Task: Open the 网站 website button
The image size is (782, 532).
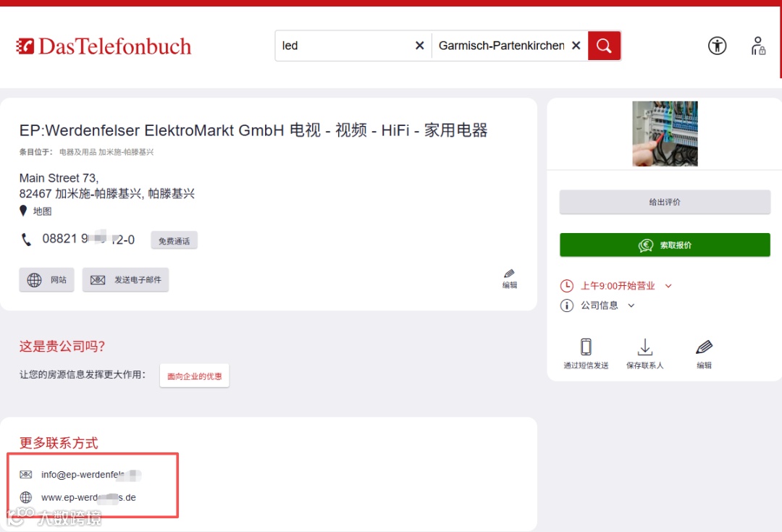Action: [46, 279]
